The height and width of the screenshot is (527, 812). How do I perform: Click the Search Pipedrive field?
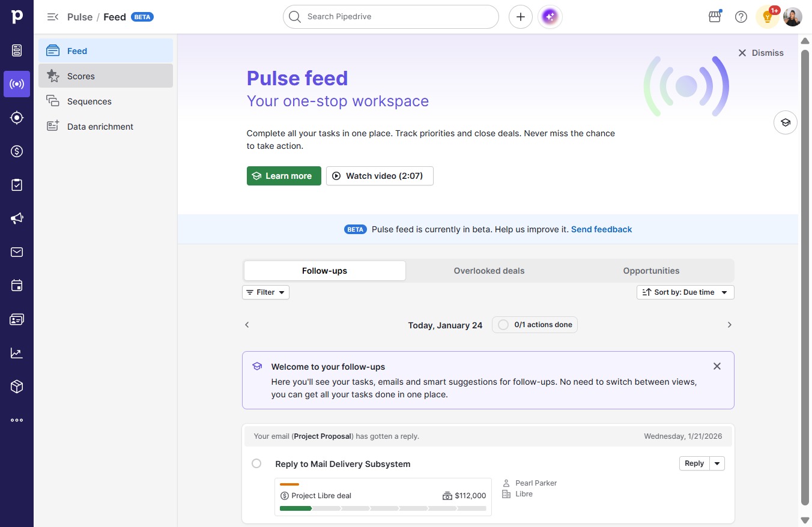[x=391, y=17]
